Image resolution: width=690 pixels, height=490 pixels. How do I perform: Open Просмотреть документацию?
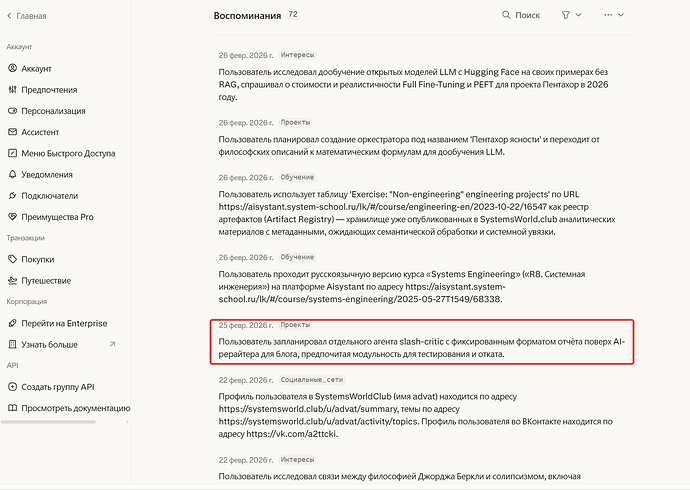click(69, 408)
